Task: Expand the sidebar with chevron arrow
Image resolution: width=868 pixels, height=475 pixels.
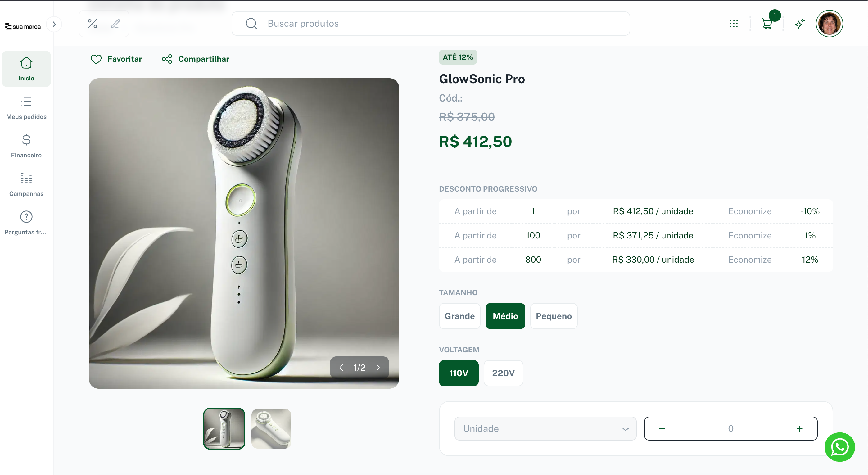Action: pos(54,24)
